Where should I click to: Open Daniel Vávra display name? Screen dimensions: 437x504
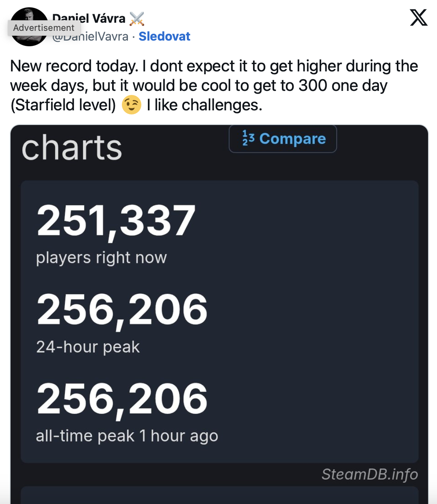click(x=89, y=18)
